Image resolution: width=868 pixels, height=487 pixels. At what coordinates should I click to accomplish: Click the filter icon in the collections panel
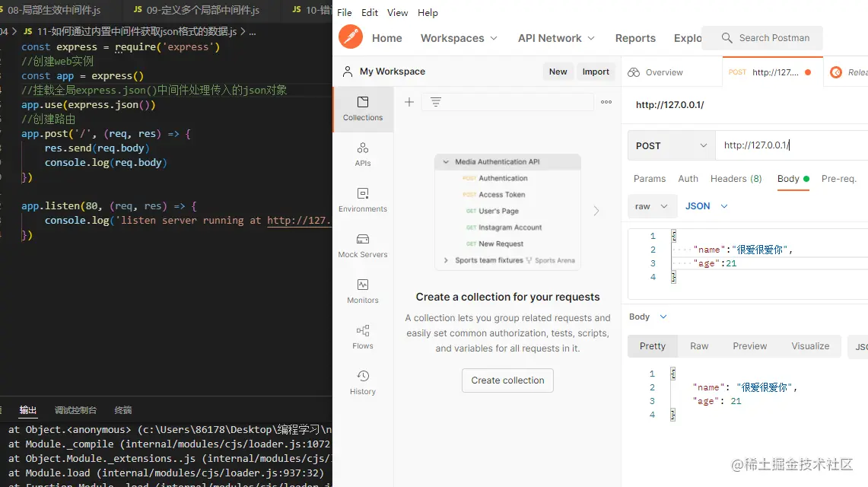436,102
